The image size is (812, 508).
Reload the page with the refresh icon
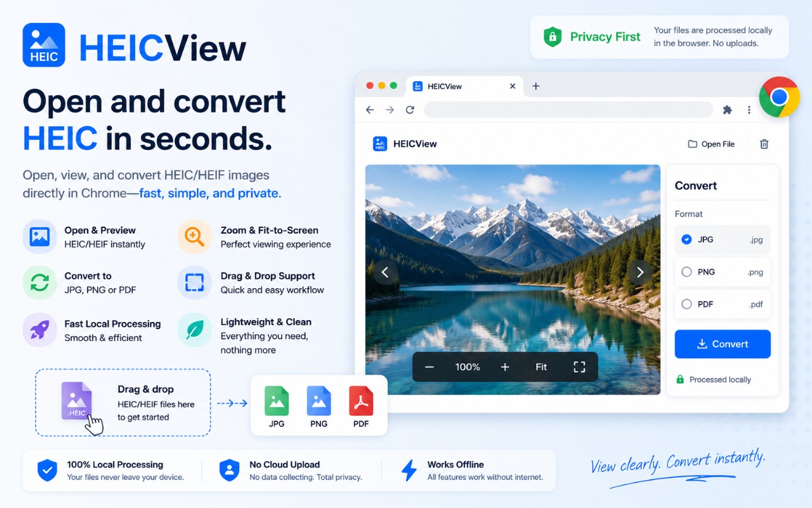coord(410,110)
